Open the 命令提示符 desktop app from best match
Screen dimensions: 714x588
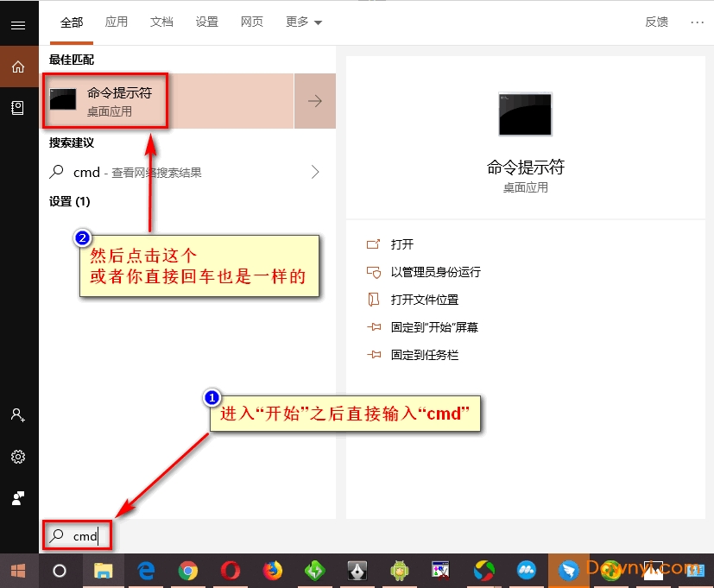pos(121,99)
